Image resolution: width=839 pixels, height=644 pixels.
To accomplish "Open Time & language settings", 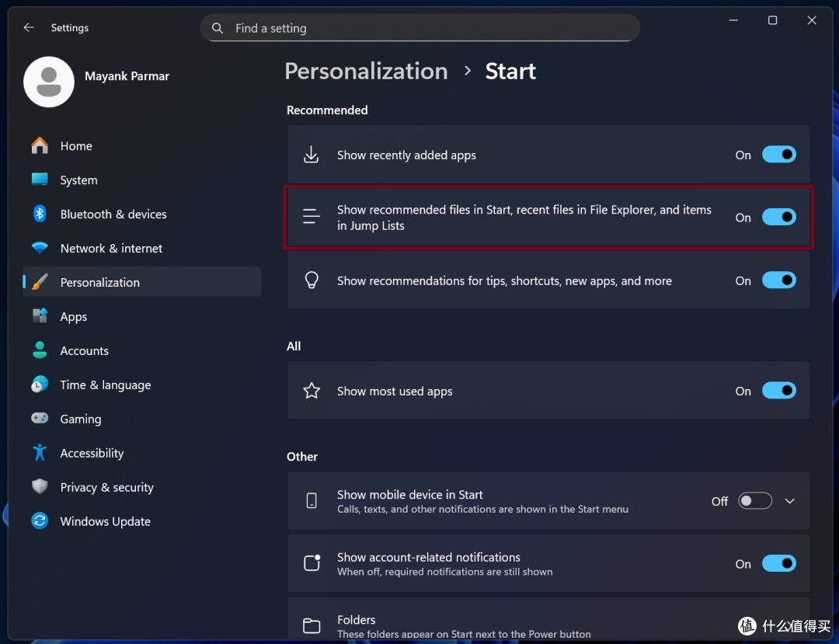I will (142, 385).
